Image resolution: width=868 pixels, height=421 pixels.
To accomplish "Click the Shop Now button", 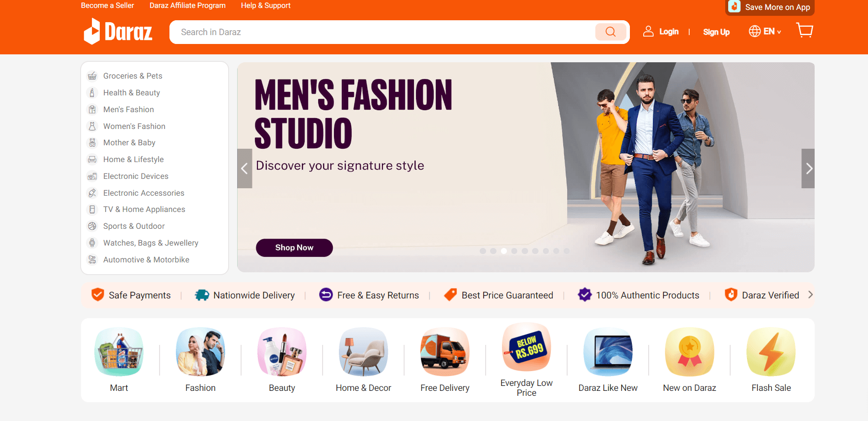I will (x=294, y=248).
